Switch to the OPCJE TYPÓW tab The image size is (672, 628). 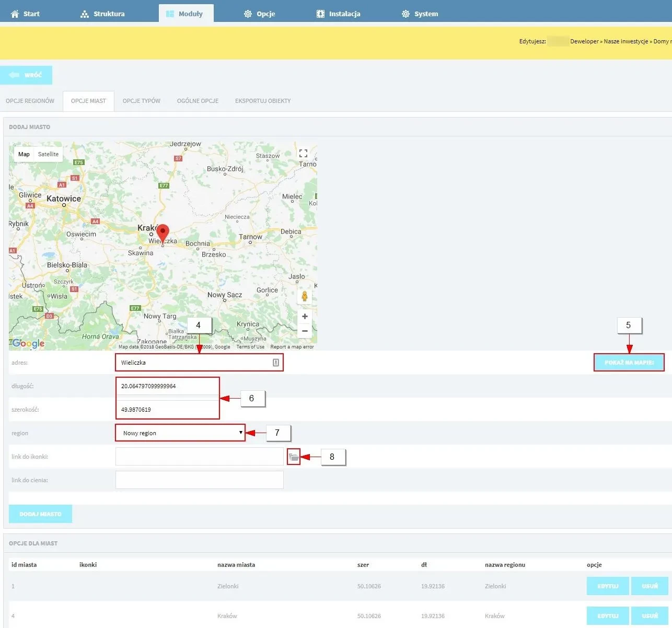coord(142,101)
